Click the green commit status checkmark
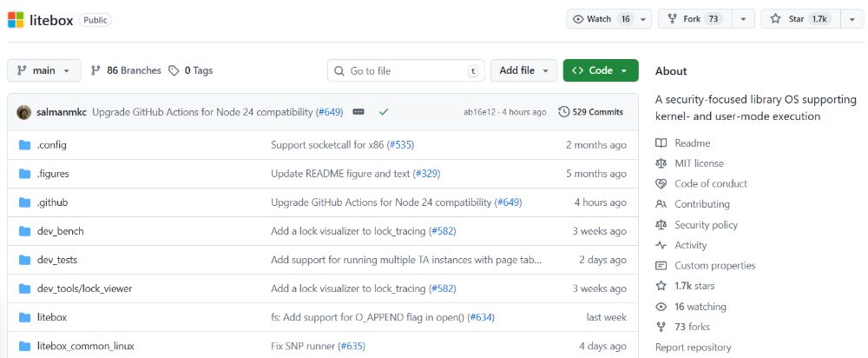This screenshot has height=358, width=868. point(384,112)
